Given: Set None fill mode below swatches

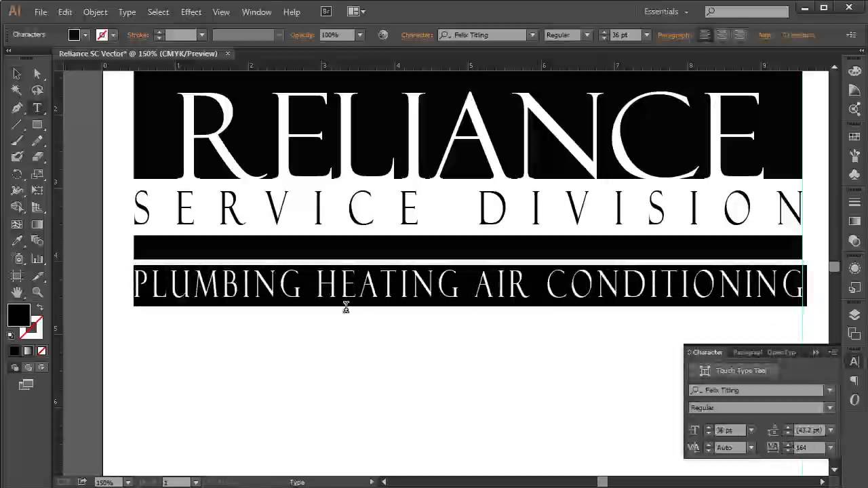Looking at the screenshot, I should pyautogui.click(x=41, y=351).
